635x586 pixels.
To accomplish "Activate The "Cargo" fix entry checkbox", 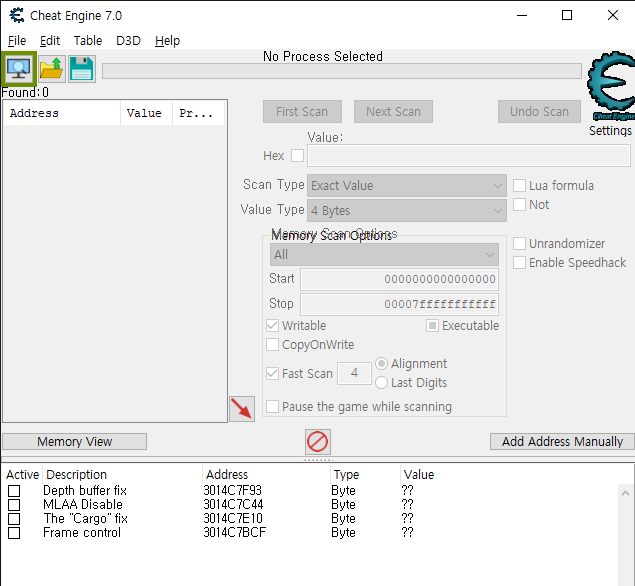I will (x=14, y=519).
